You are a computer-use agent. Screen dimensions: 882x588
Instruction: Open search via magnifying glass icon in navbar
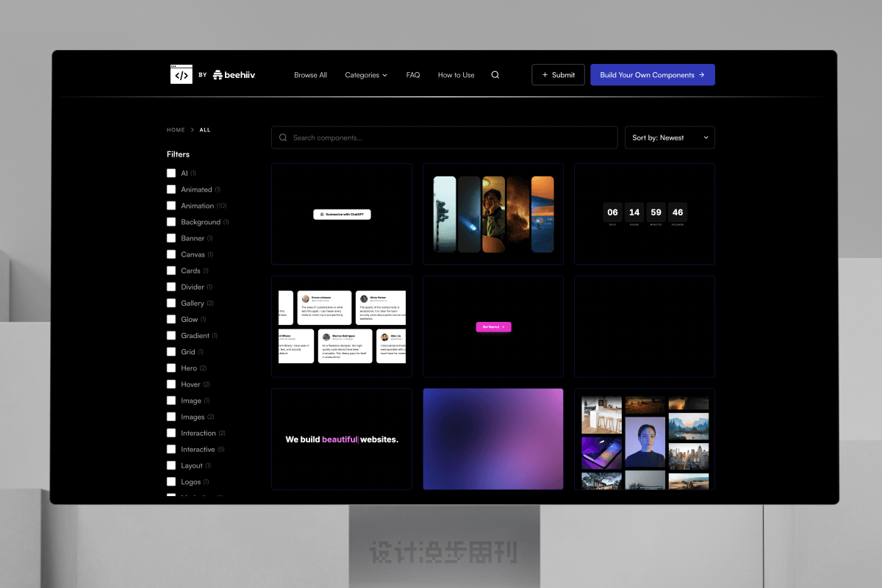click(x=495, y=75)
